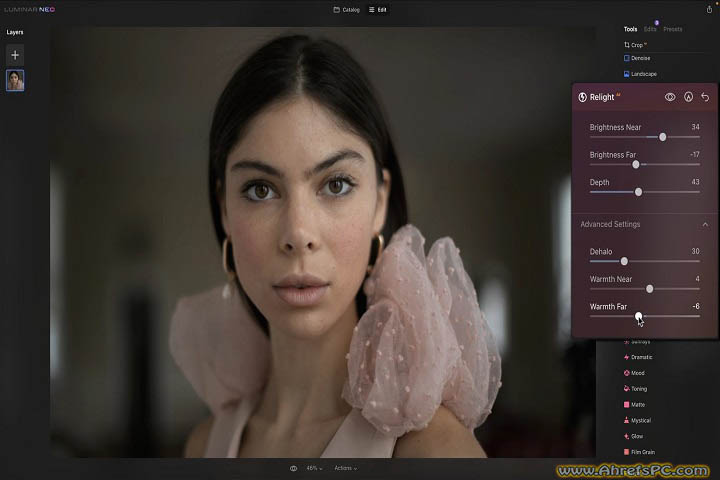Click the Advanced Settings label
The image size is (720, 480).
click(x=610, y=224)
